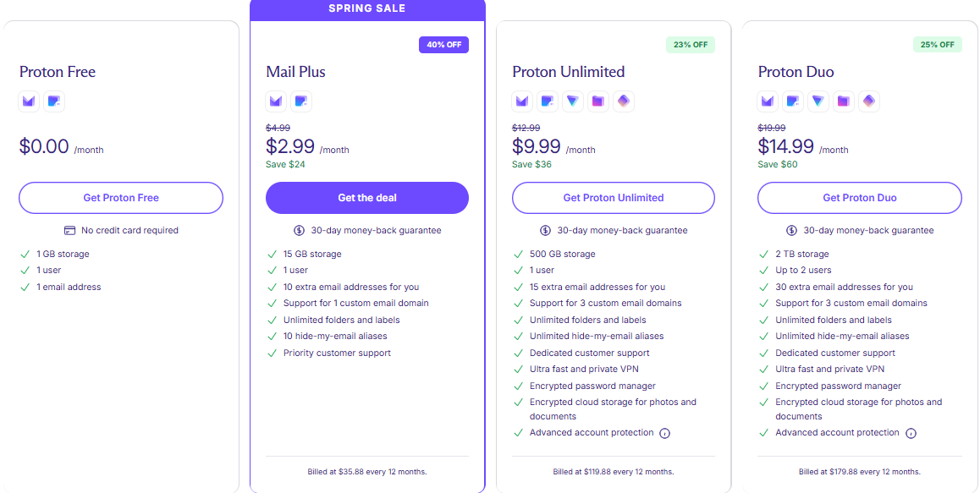The width and height of the screenshot is (980, 493).
Task: Click the Proton Mail icon under Mail Plus
Action: point(275,101)
